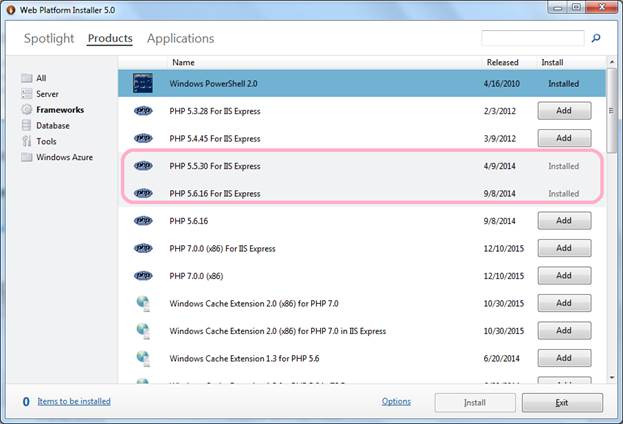623x424 pixels.
Task: Add PHP 5.4.45 For IIS Express
Action: coord(563,138)
